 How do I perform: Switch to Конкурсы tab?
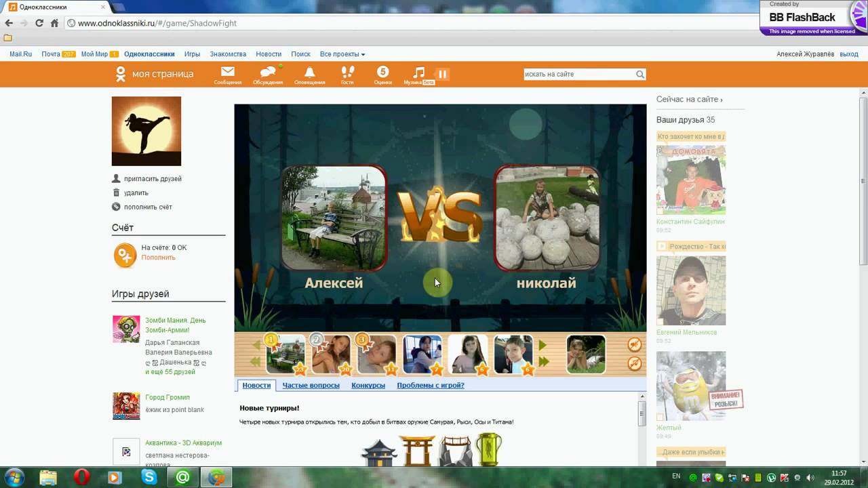click(x=368, y=385)
